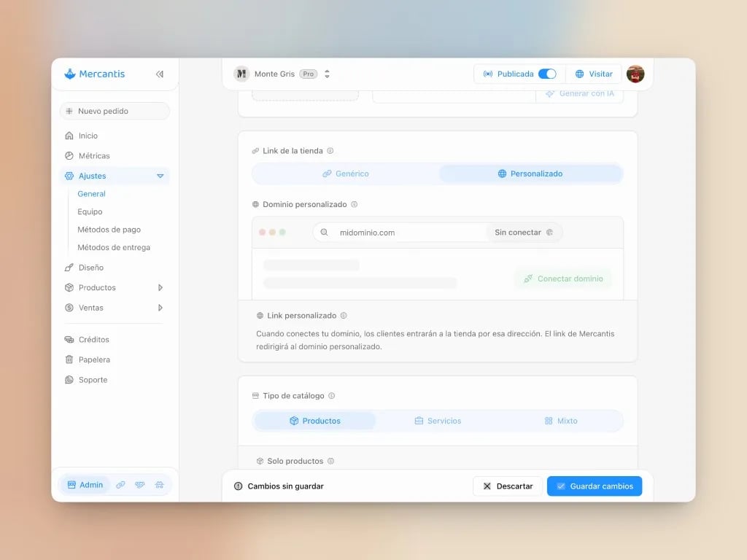This screenshot has width=747, height=560.
Task: Discard changes with Descartar
Action: 508,486
